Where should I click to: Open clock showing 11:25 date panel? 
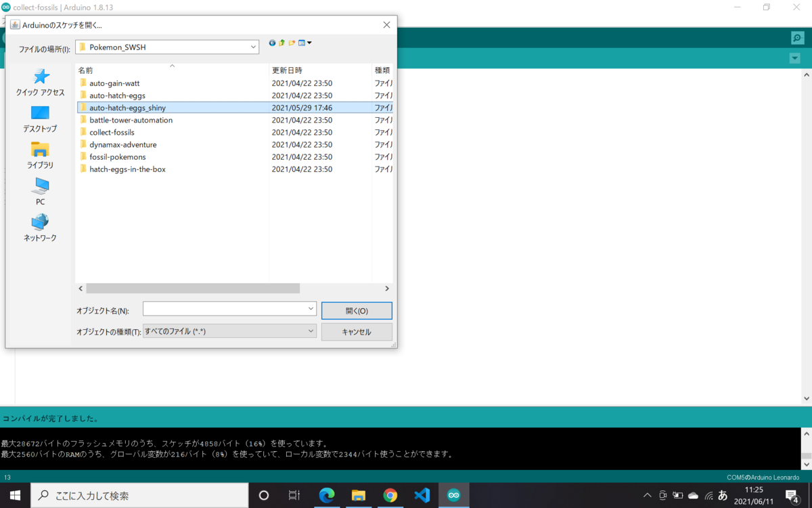click(754, 495)
